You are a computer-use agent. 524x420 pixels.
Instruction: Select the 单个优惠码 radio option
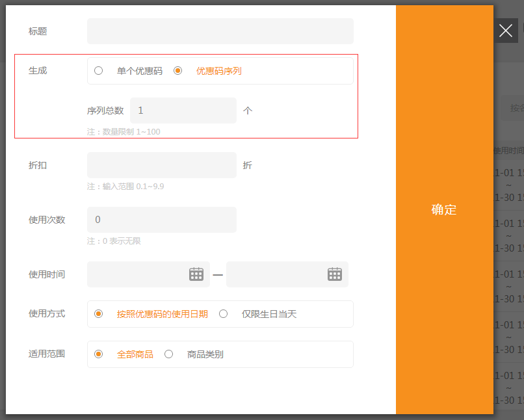[99, 71]
